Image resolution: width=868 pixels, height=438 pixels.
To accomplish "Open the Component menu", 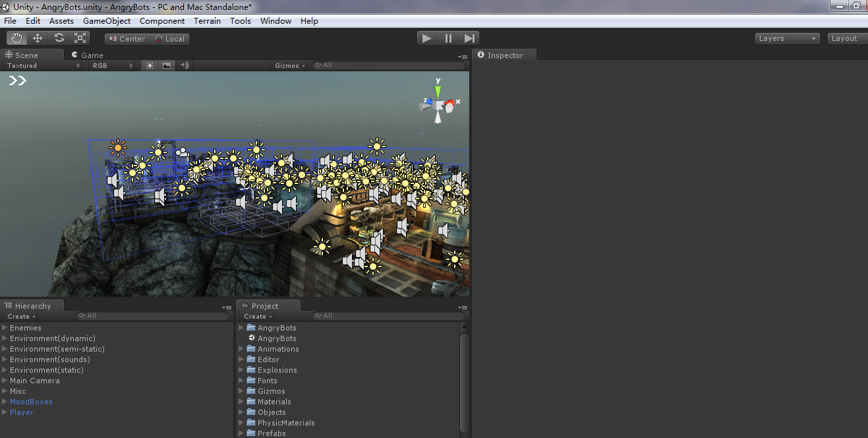I will [x=162, y=21].
